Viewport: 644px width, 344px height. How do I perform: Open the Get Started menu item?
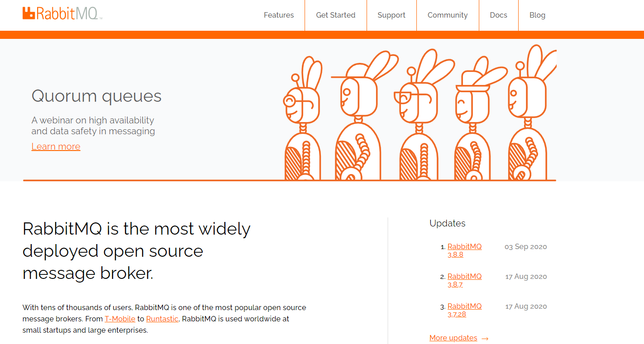pyautogui.click(x=336, y=15)
